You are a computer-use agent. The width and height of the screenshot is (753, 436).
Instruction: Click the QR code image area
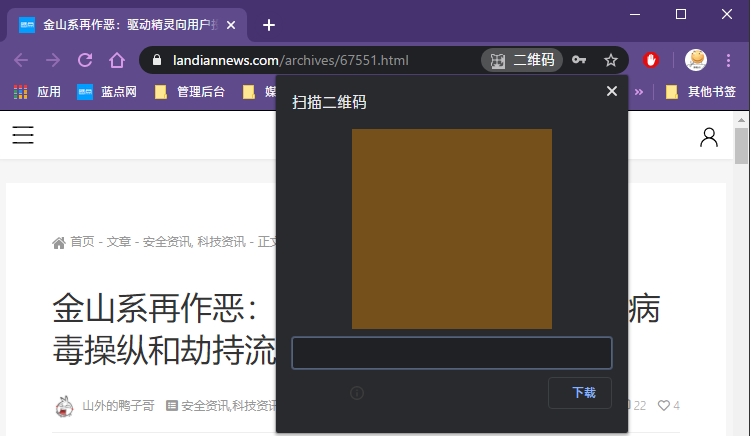pos(452,229)
